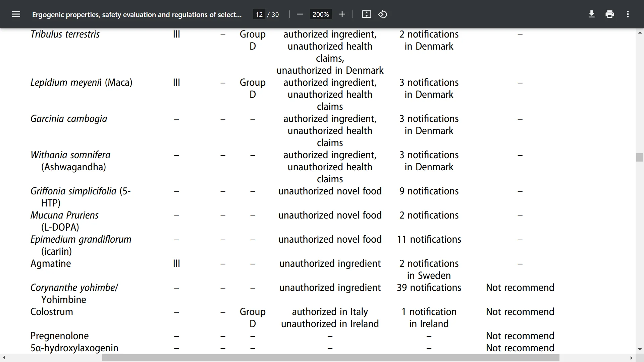This screenshot has width=644, height=362.
Task: Click the sidebar toggle hamburger icon
Action: click(x=15, y=14)
